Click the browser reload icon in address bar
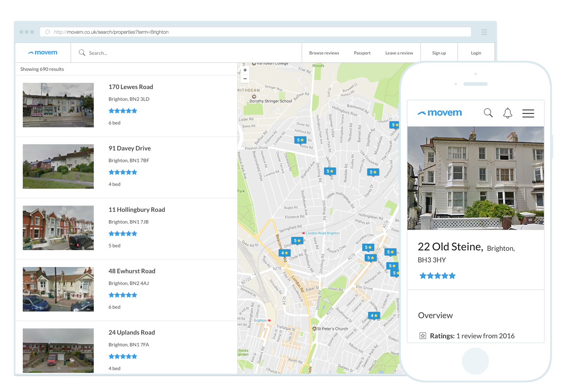566x392 pixels. coord(48,32)
